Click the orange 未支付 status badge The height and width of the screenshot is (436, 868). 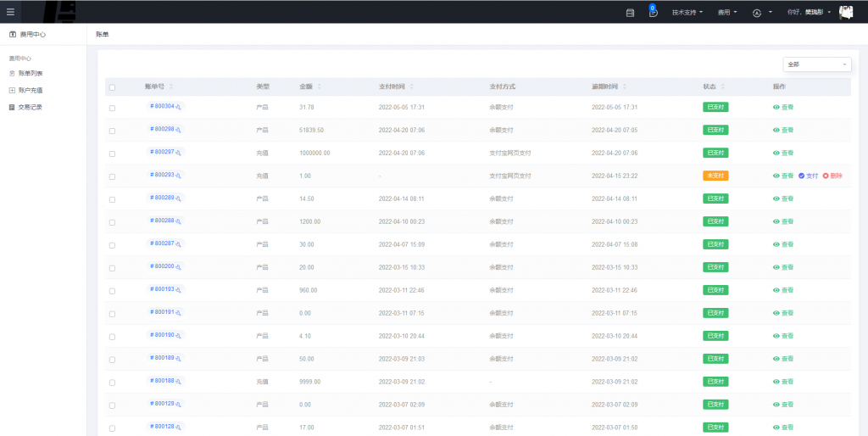coord(715,176)
